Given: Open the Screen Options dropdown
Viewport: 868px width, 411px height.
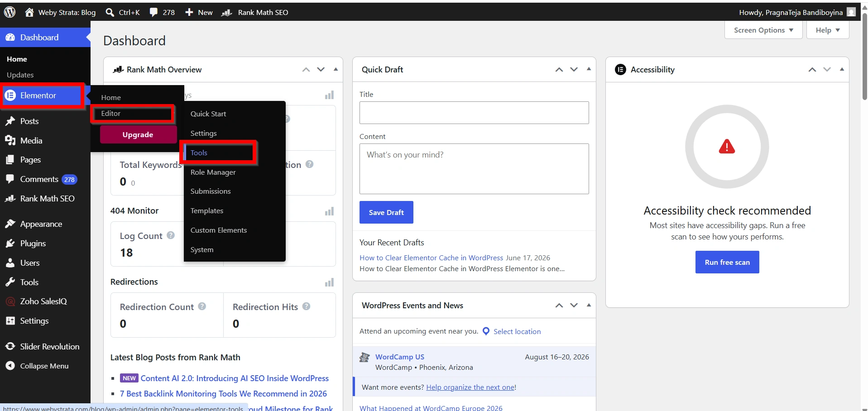Looking at the screenshot, I should coord(763,30).
